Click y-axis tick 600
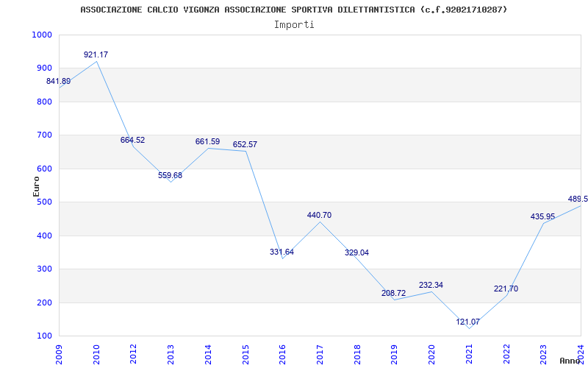The image size is (588, 368). [44, 169]
